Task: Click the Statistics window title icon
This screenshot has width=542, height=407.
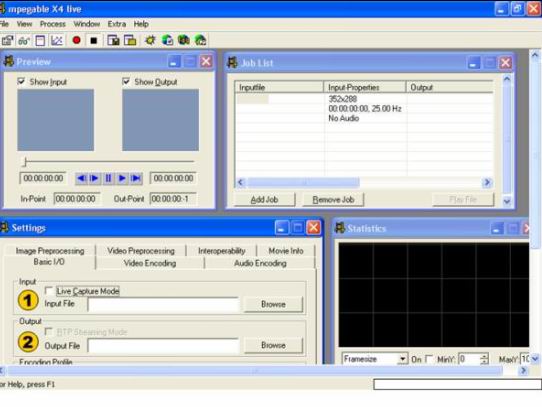Action: (340, 228)
